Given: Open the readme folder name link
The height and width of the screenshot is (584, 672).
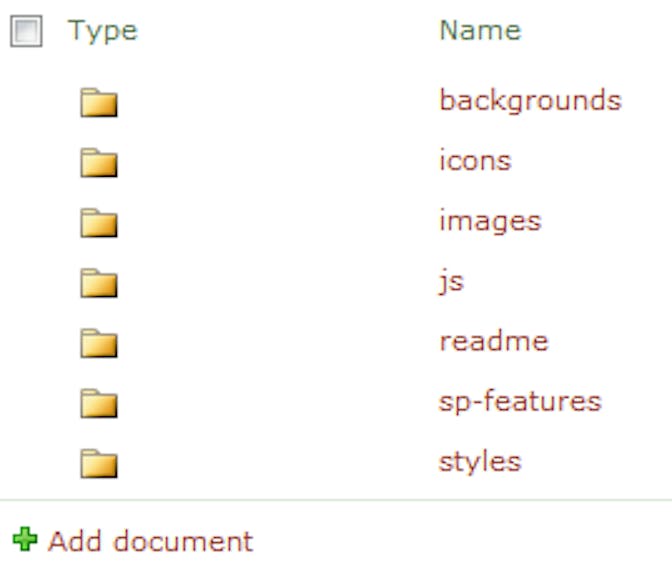Looking at the screenshot, I should 493,341.
